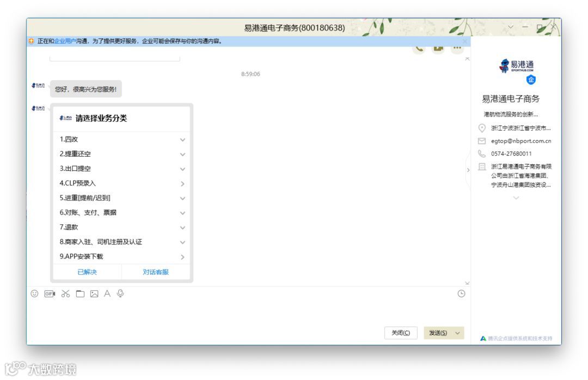
Task: Click the picture icon to send an image
Action: point(94,294)
